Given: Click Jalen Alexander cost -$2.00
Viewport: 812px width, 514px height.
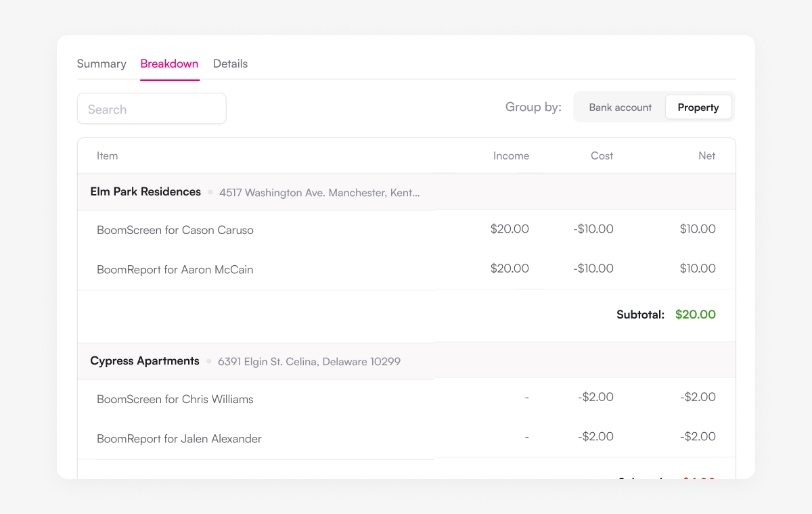Looking at the screenshot, I should (595, 436).
